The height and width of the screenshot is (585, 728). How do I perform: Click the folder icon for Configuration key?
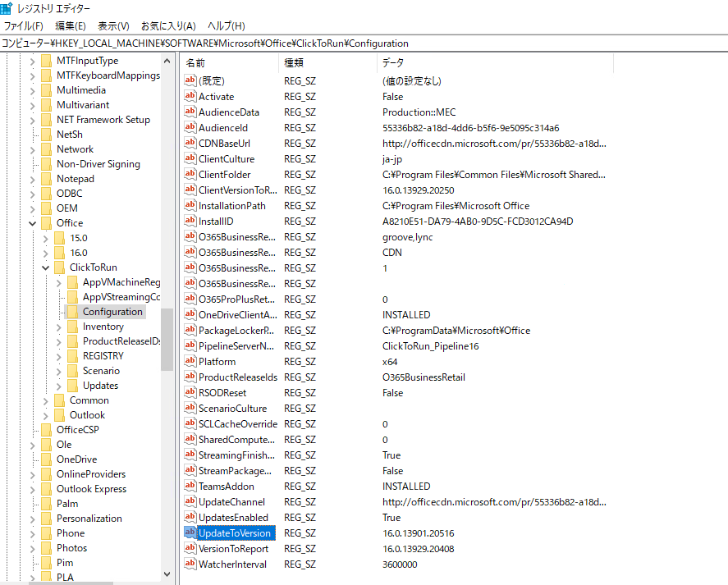tap(73, 312)
